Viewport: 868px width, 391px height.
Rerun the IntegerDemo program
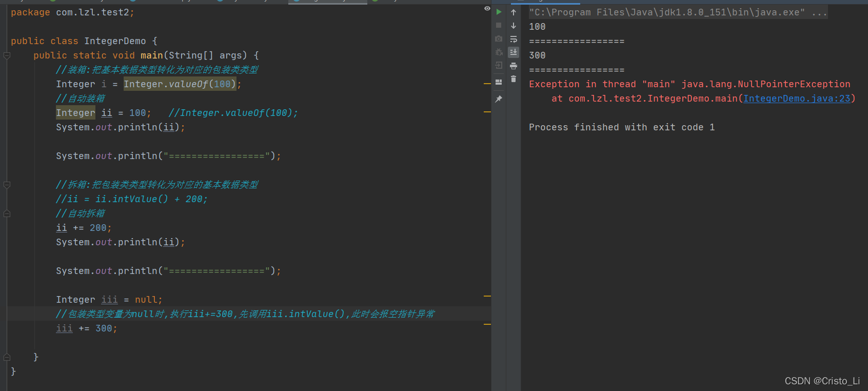pyautogui.click(x=499, y=12)
